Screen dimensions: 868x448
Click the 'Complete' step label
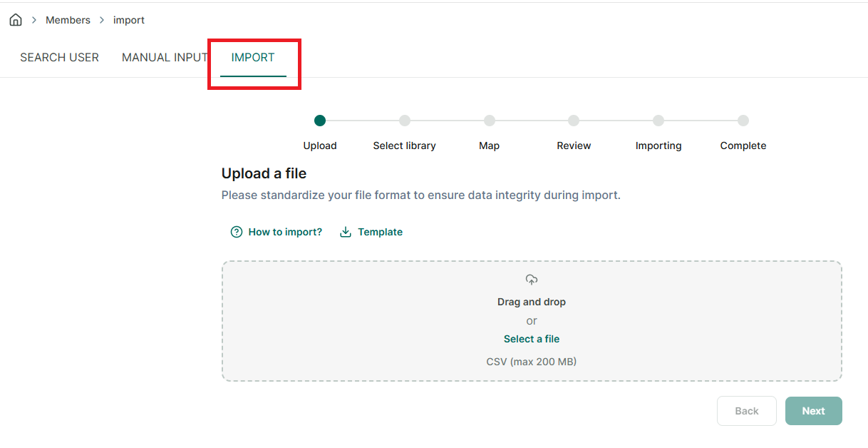(x=743, y=146)
